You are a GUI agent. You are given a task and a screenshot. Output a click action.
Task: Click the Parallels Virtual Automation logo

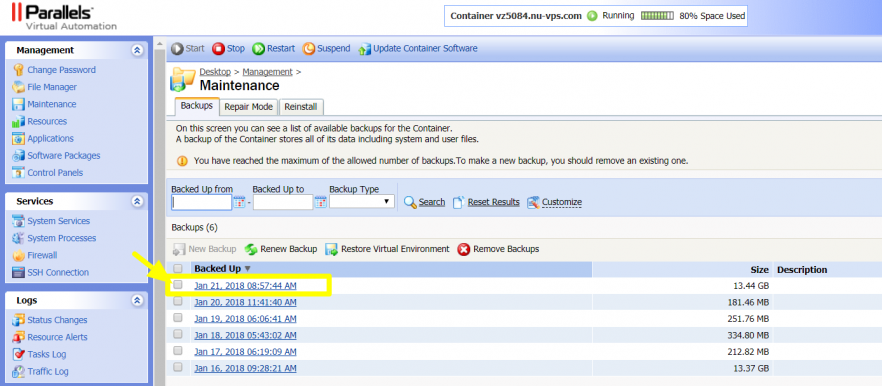point(64,16)
